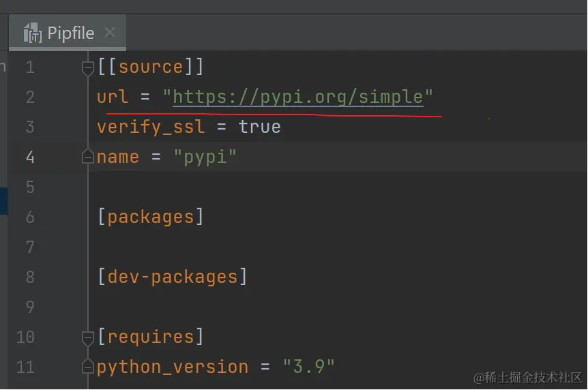Click the "3.9" version string
Image resolution: width=588 pixels, height=390 pixels.
309,367
